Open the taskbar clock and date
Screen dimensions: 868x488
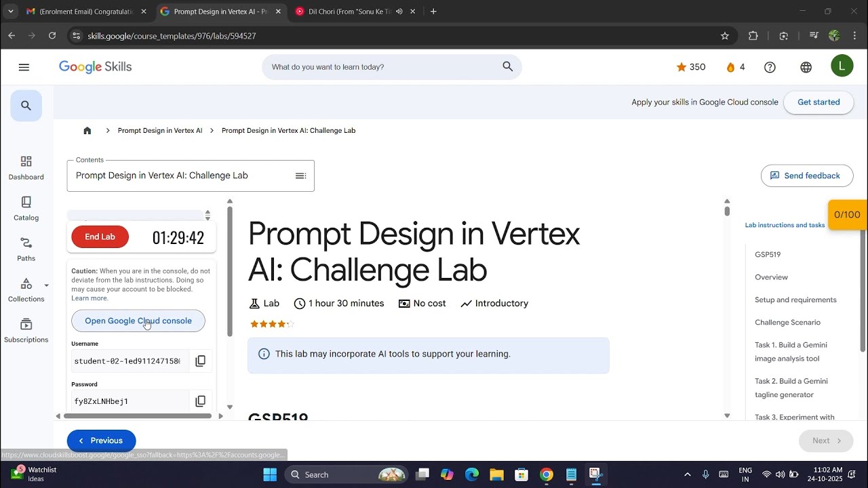click(827, 474)
